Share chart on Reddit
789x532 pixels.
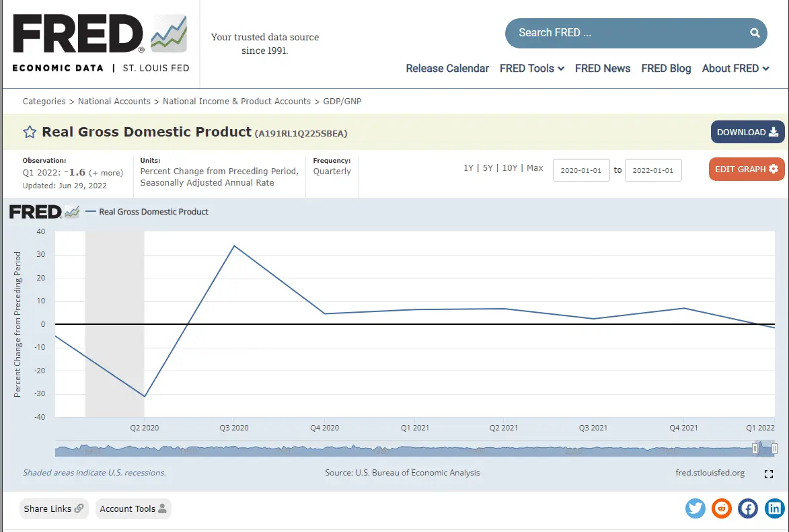click(x=722, y=508)
